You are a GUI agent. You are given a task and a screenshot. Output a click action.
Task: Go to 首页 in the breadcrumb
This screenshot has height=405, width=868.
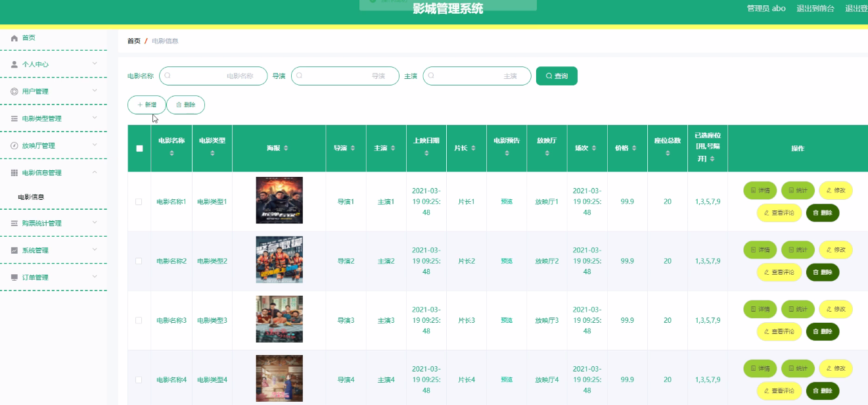[133, 41]
